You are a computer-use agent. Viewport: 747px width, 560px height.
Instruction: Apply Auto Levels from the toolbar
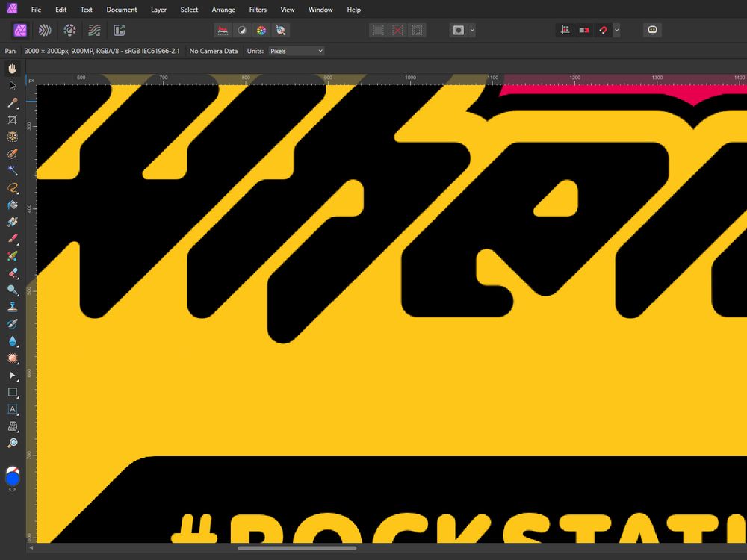223,31
